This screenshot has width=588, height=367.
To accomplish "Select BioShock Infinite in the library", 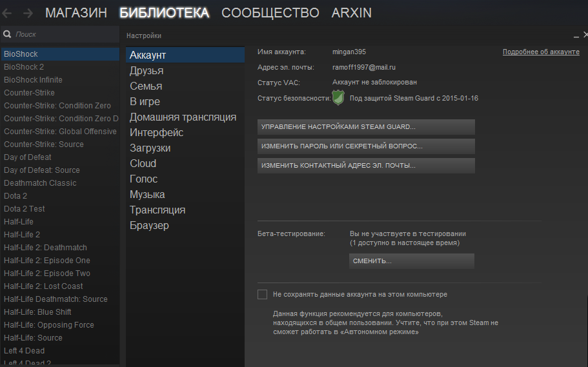I will 60,80.
